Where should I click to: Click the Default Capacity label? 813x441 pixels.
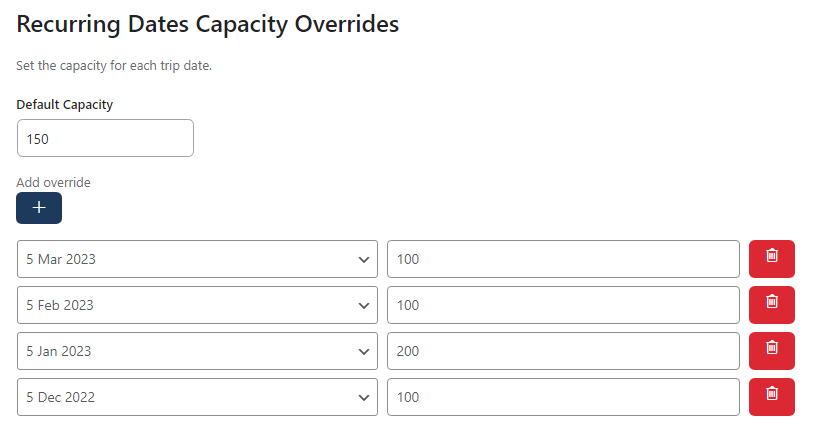(65, 104)
